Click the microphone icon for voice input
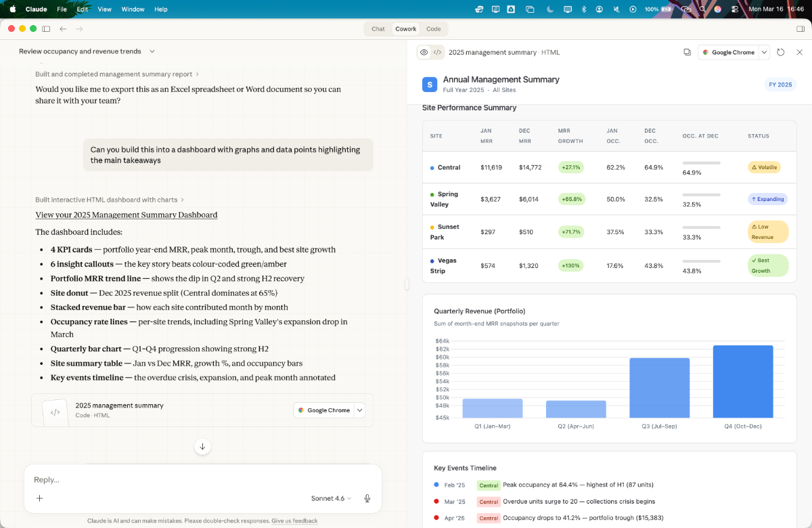The image size is (812, 528). (x=367, y=498)
